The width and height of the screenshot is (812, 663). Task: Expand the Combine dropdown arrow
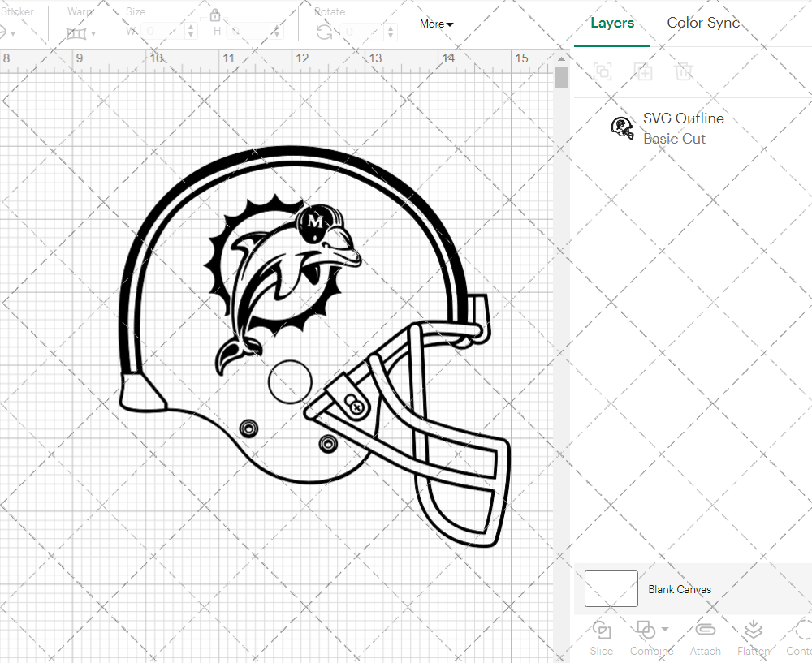665,630
